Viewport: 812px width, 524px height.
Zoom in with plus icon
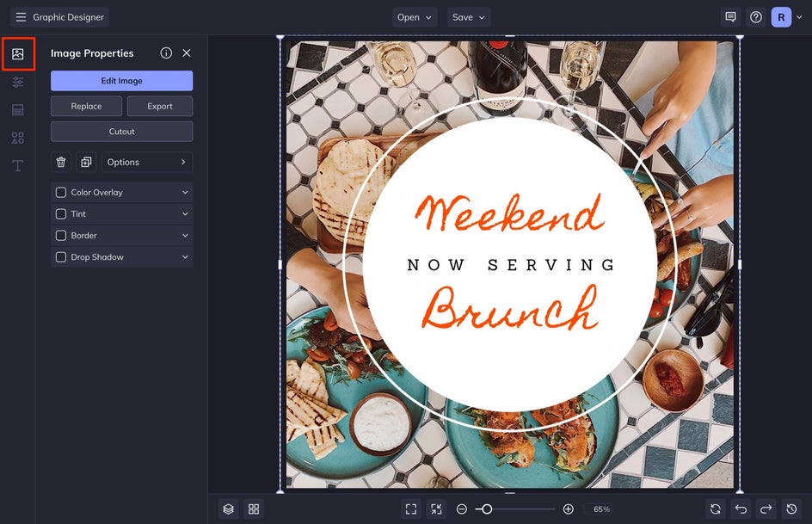[568, 509]
